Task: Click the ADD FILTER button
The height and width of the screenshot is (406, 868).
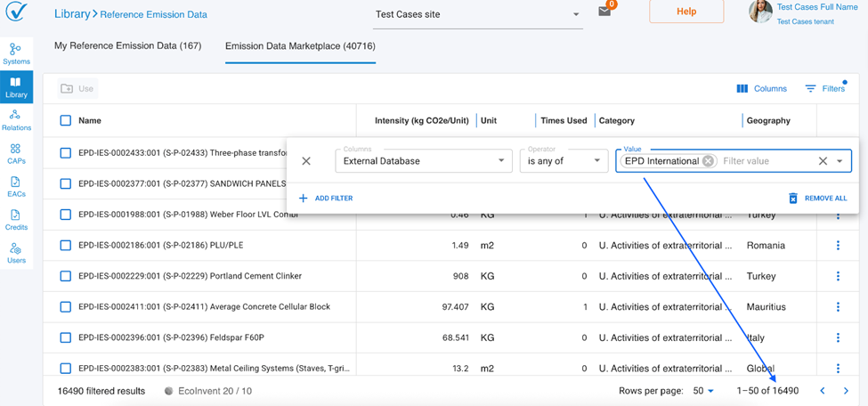Action: (326, 199)
